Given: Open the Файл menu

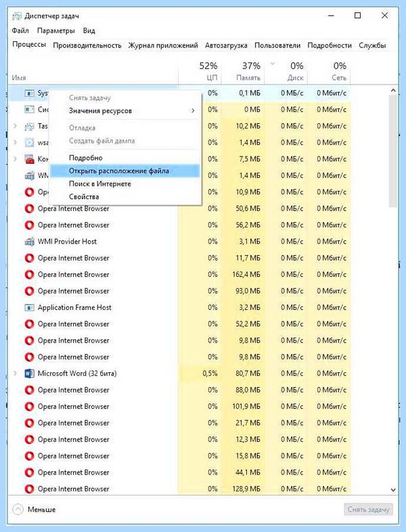Looking at the screenshot, I should point(20,30).
